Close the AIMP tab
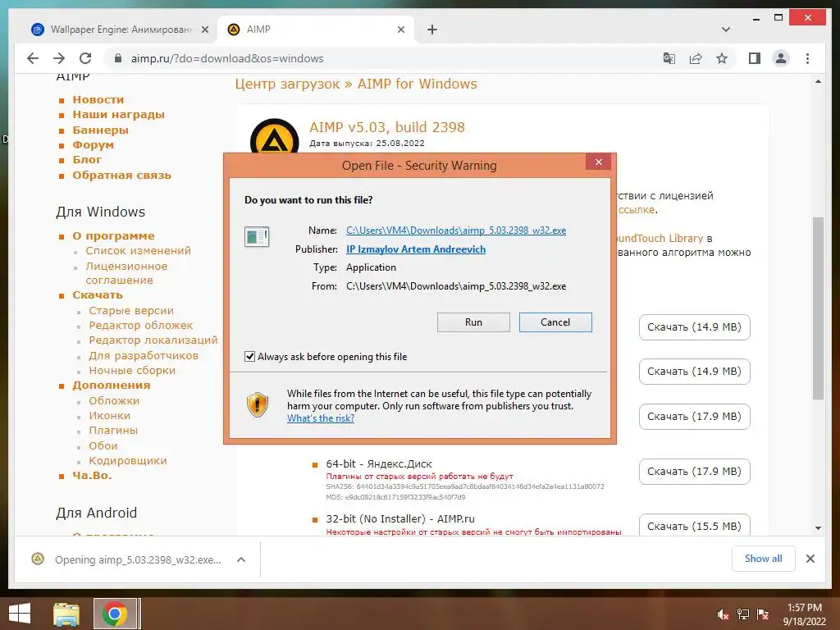 (400, 30)
